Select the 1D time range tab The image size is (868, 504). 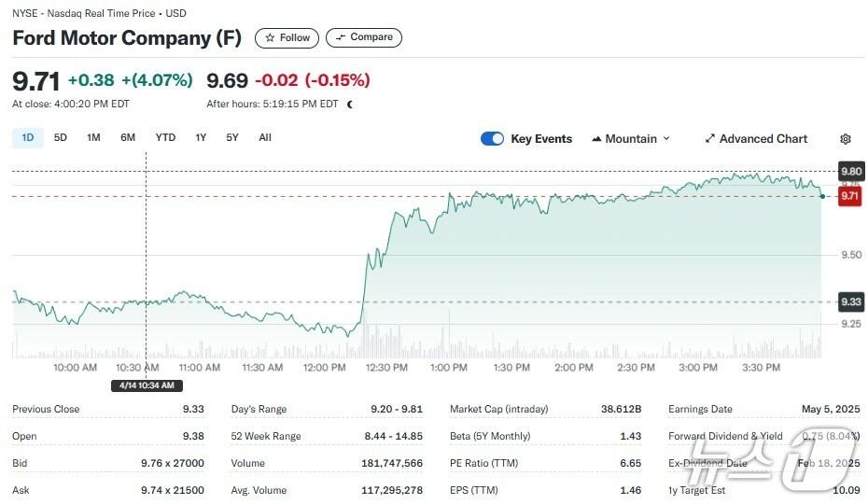tap(27, 138)
